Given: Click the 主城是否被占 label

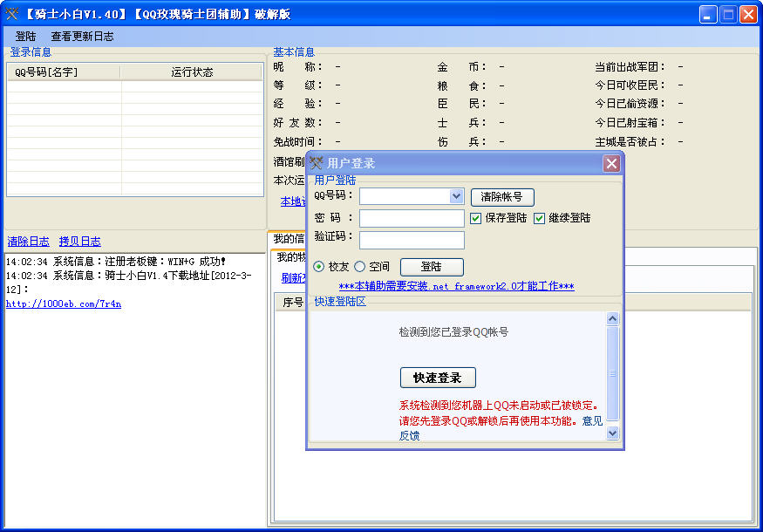Looking at the screenshot, I should point(630,141).
